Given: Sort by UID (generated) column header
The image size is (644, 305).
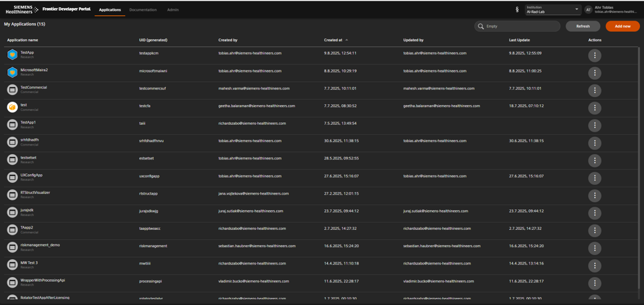Looking at the screenshot, I should point(153,40).
